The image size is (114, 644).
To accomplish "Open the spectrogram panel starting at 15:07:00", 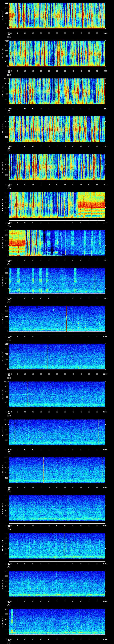I will (x=57, y=243).
